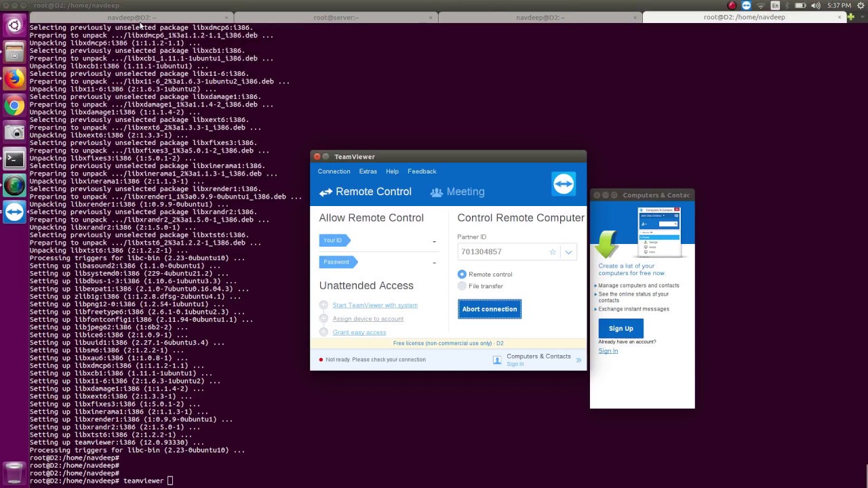Launch Firefox from the dock
This screenshot has height=488, width=868.
[x=14, y=79]
